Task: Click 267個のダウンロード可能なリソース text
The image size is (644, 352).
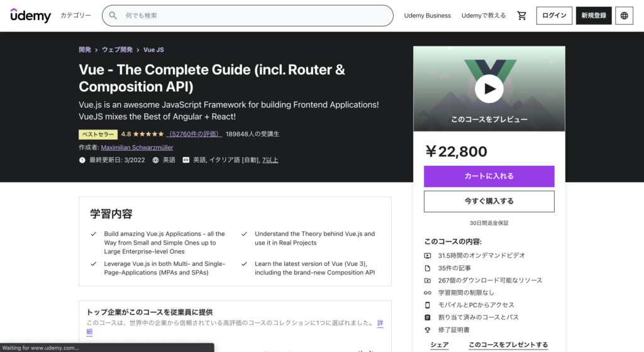Action: coord(490,280)
